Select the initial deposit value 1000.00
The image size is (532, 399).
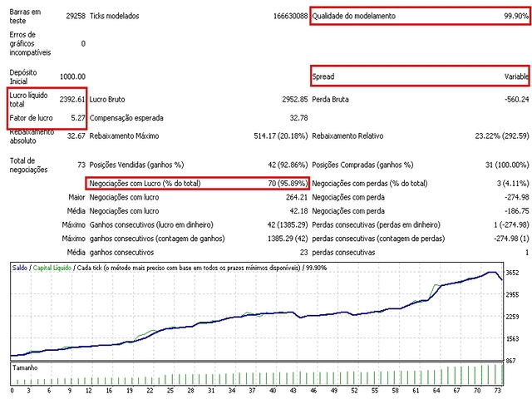pos(72,76)
